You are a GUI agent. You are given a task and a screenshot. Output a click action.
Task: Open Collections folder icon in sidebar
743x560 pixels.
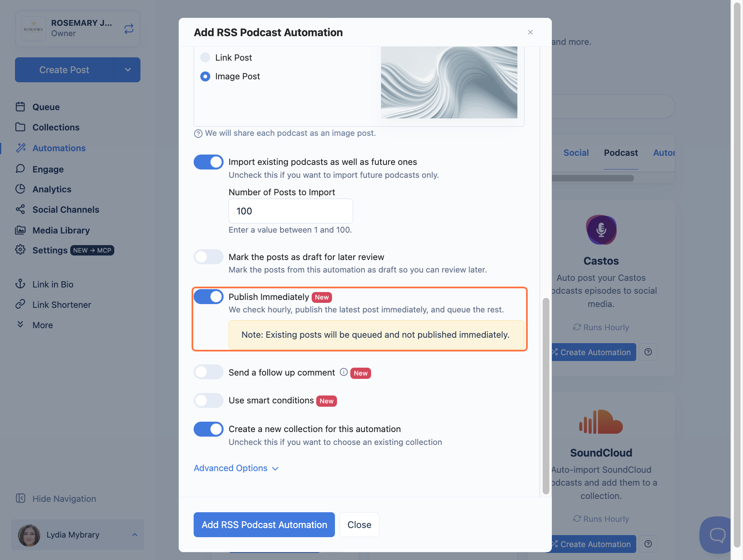20,127
